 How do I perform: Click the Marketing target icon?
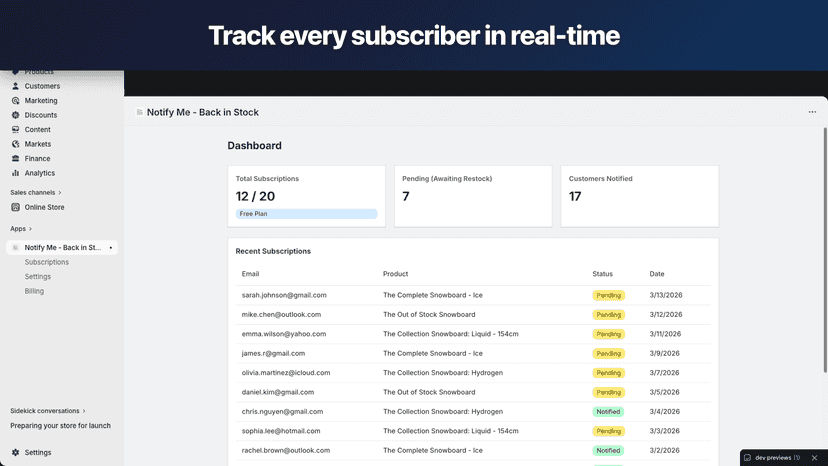(x=15, y=100)
